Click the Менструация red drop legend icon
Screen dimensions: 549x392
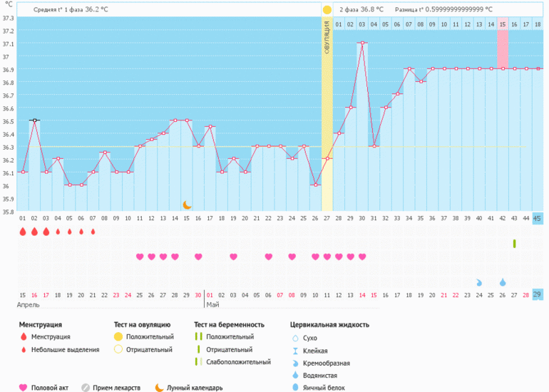click(x=24, y=337)
